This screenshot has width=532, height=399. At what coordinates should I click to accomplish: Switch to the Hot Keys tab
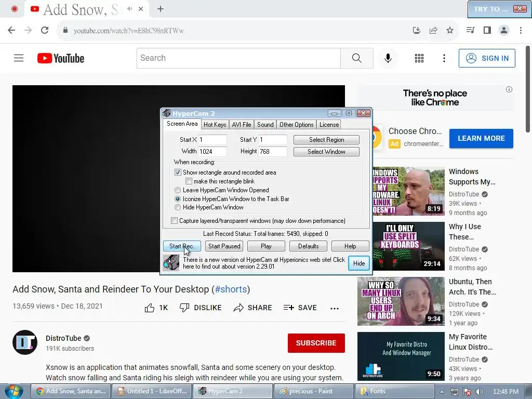pos(215,125)
